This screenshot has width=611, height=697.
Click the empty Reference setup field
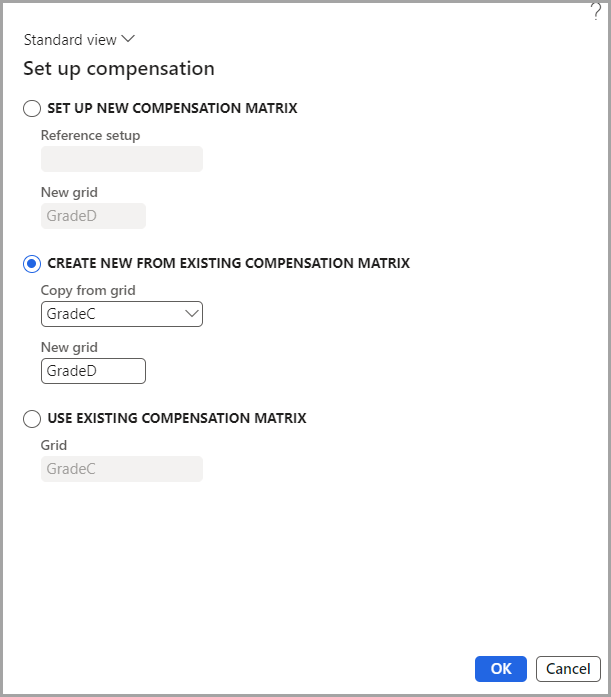coord(121,159)
